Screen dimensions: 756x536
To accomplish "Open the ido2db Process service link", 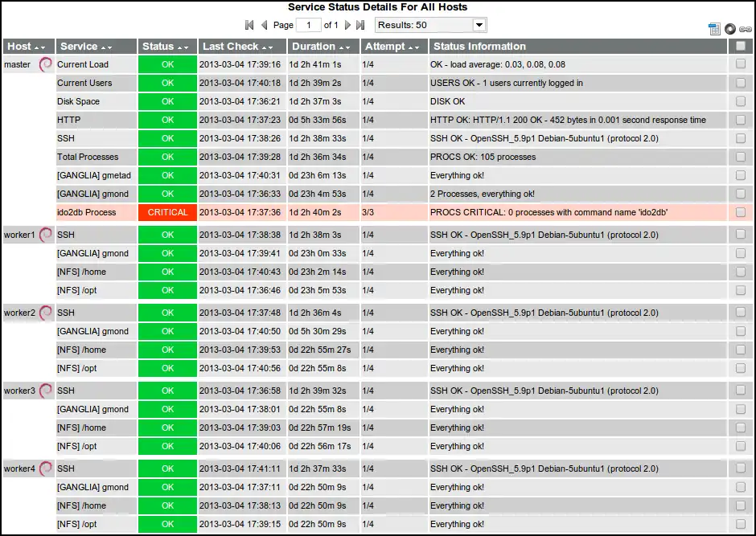I will click(86, 213).
